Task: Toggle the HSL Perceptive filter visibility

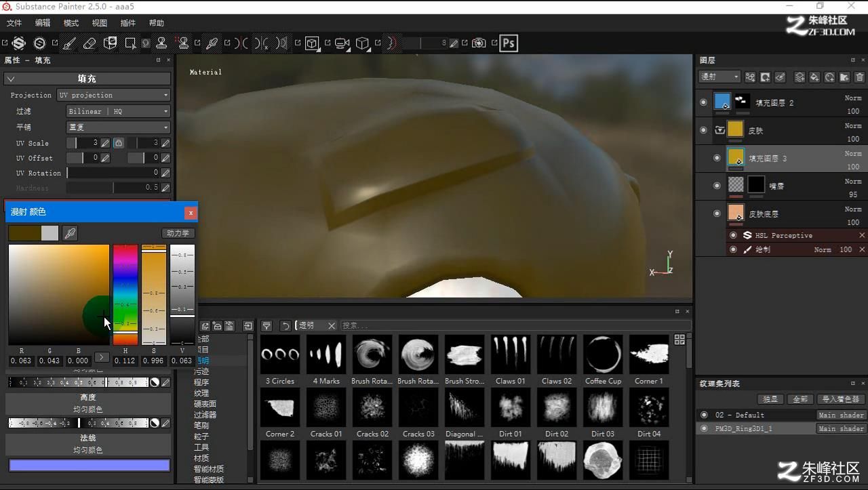Action: pyautogui.click(x=733, y=235)
